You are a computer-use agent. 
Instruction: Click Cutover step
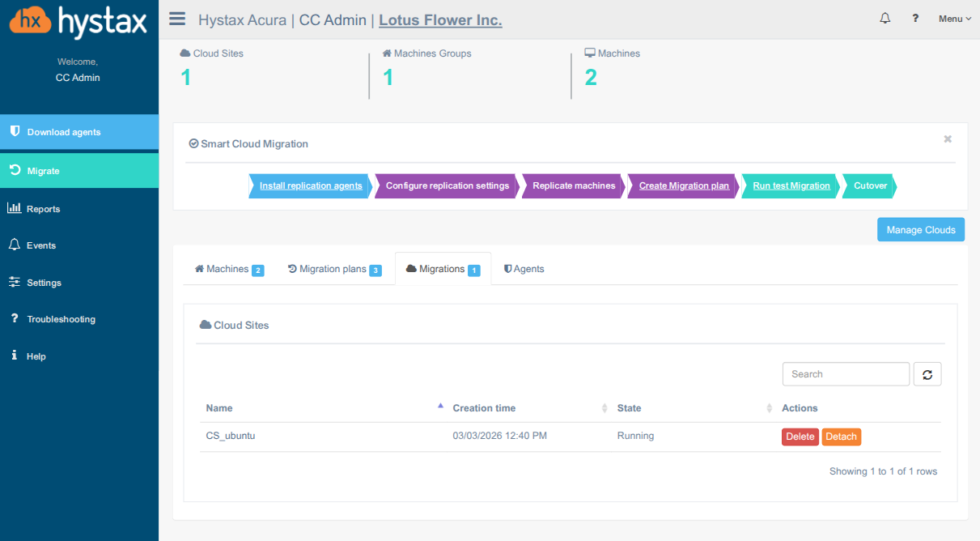point(870,185)
